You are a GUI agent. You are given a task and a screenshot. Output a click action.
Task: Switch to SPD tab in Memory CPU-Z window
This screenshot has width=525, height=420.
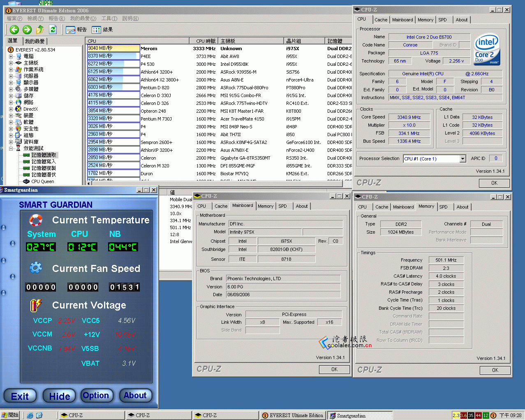pos(443,207)
